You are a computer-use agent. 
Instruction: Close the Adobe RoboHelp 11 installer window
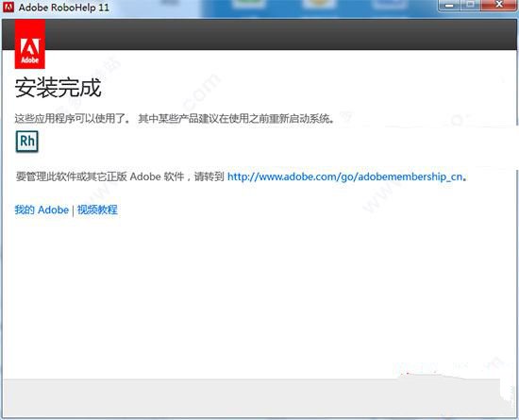[x=499, y=6]
